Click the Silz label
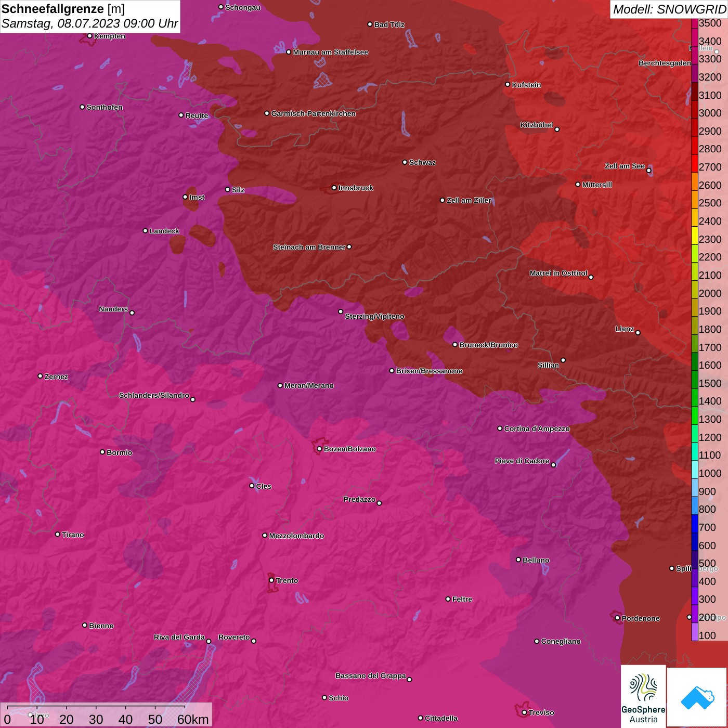Viewport: 728px width, 728px height. click(238, 190)
